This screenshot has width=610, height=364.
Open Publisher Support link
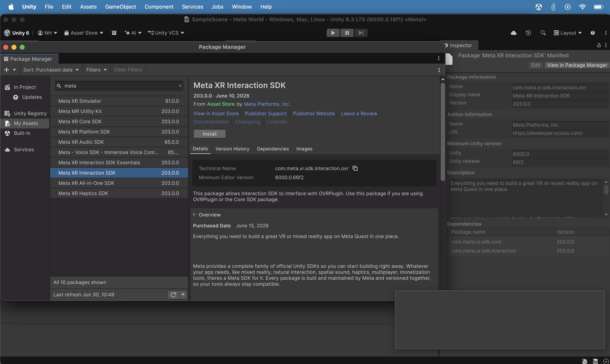click(x=266, y=113)
